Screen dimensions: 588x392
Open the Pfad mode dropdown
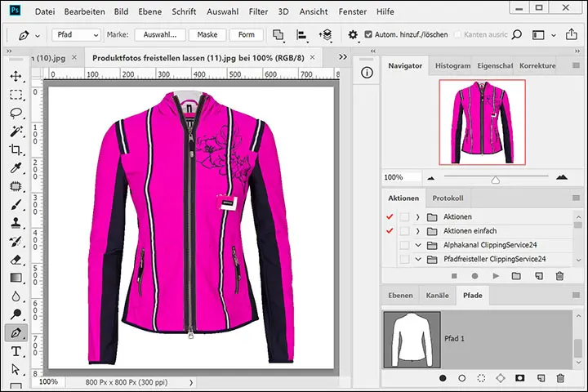tap(76, 35)
